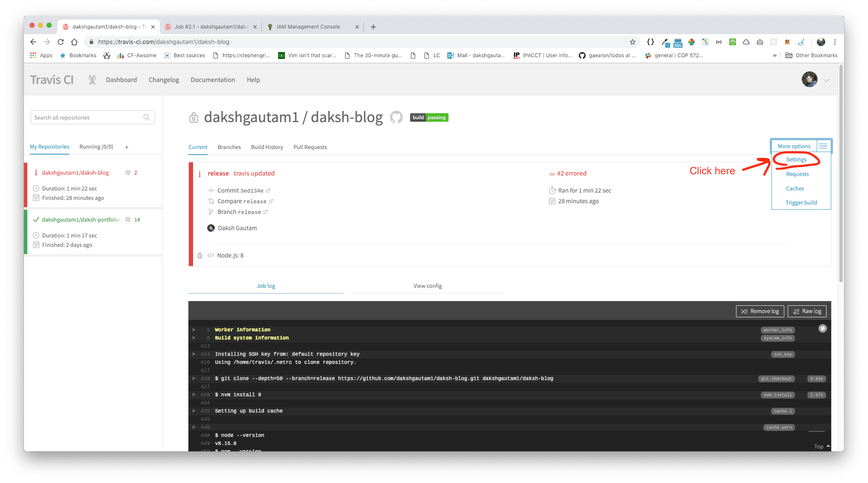This screenshot has width=868, height=483.
Task: Select Settings from the options menu
Action: point(796,160)
